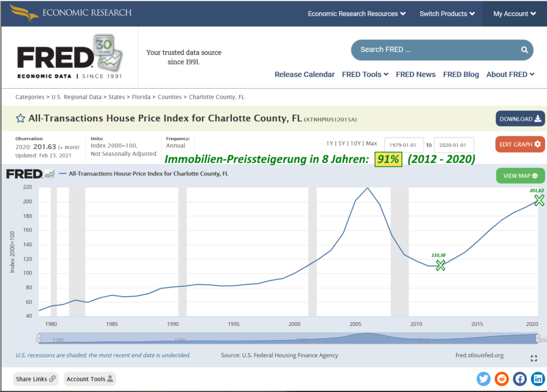Open the My Account dropdown

coord(514,14)
